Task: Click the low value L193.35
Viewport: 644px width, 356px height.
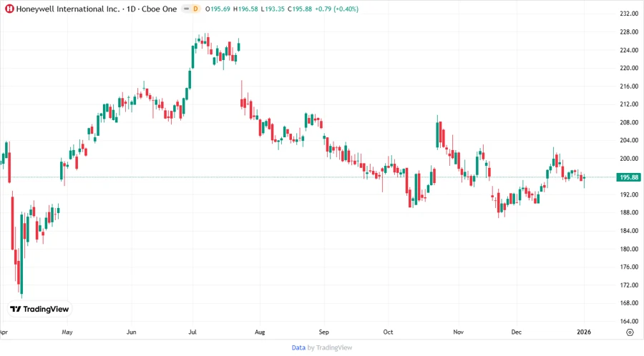Action: [x=273, y=9]
